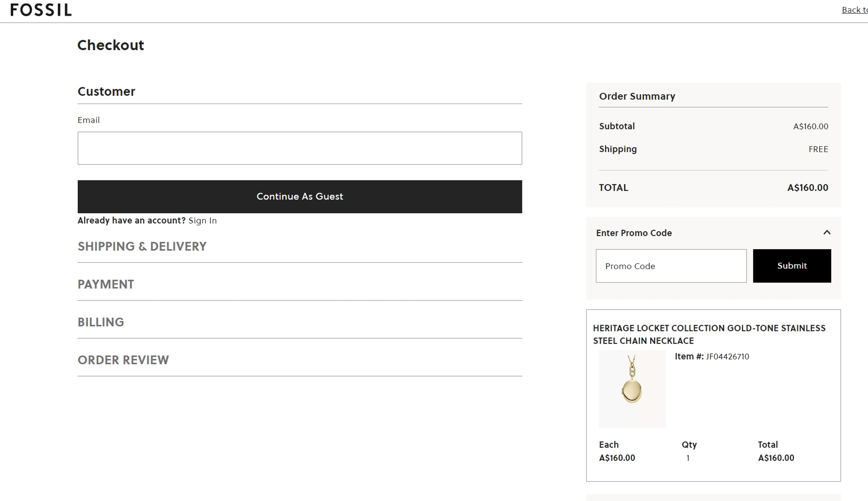This screenshot has height=501, width=868.
Task: Follow the Back to link in header
Action: (855, 10)
